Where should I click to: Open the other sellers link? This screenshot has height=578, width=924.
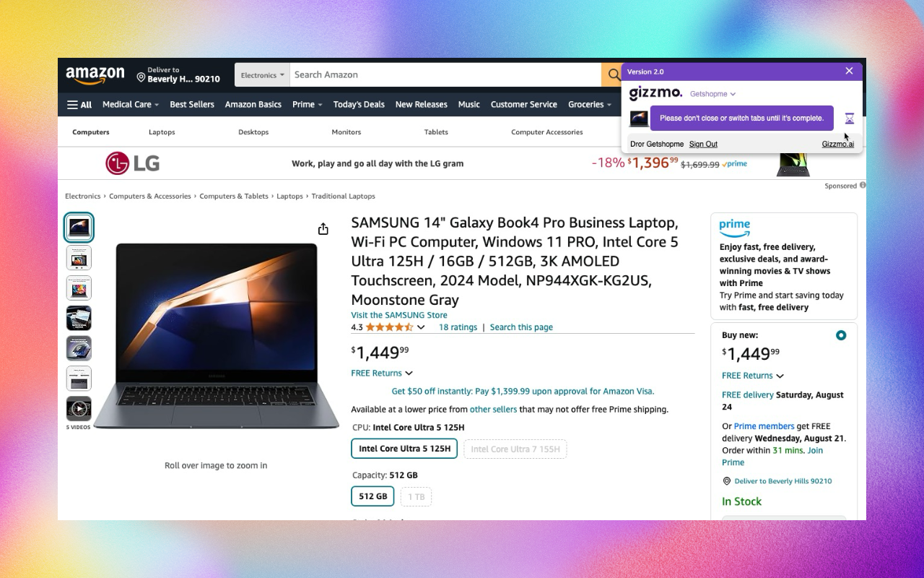(x=494, y=410)
